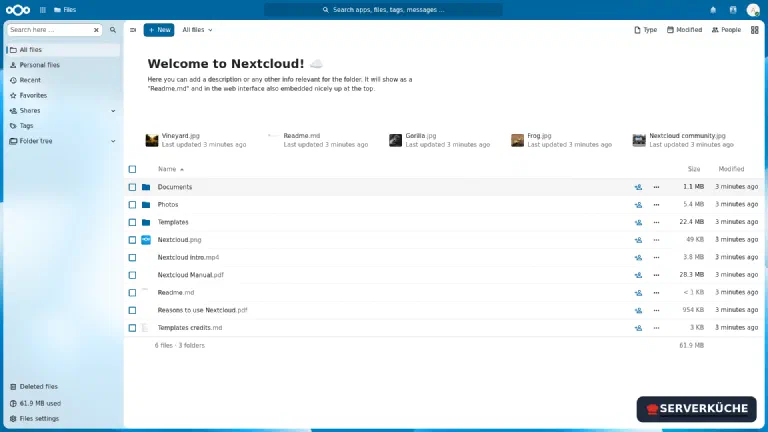Check the Templates folder checkbox
This screenshot has height=432, width=768.
132,222
